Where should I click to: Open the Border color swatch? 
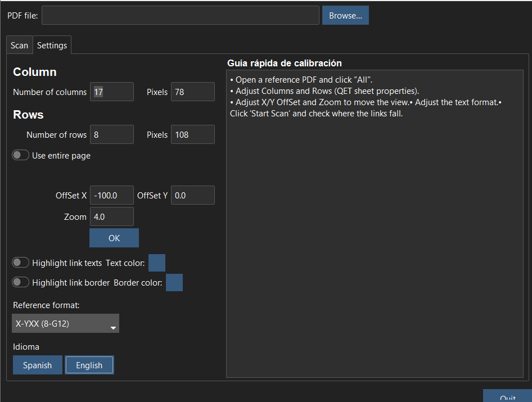tap(174, 282)
